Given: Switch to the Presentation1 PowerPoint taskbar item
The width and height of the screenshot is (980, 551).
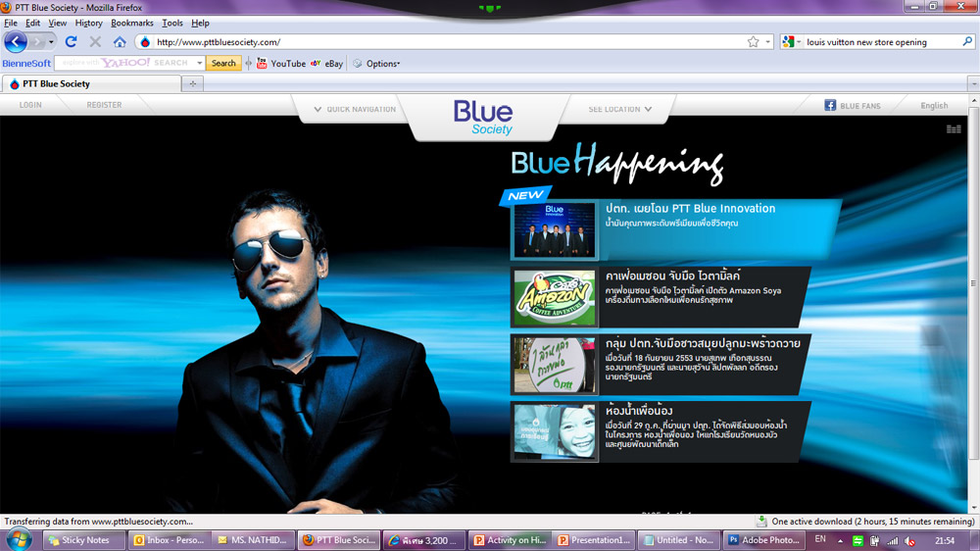Looking at the screenshot, I should [x=595, y=540].
